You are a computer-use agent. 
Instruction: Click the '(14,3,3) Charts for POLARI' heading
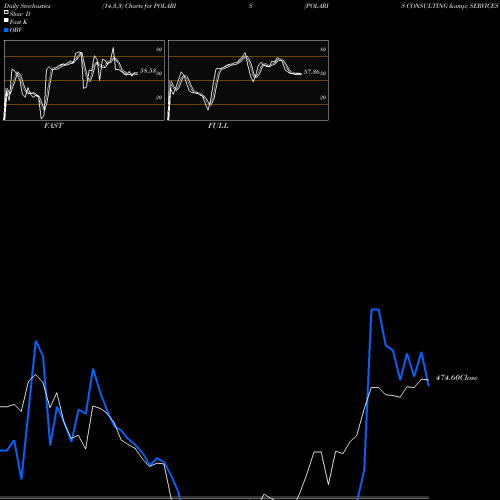point(139,6)
